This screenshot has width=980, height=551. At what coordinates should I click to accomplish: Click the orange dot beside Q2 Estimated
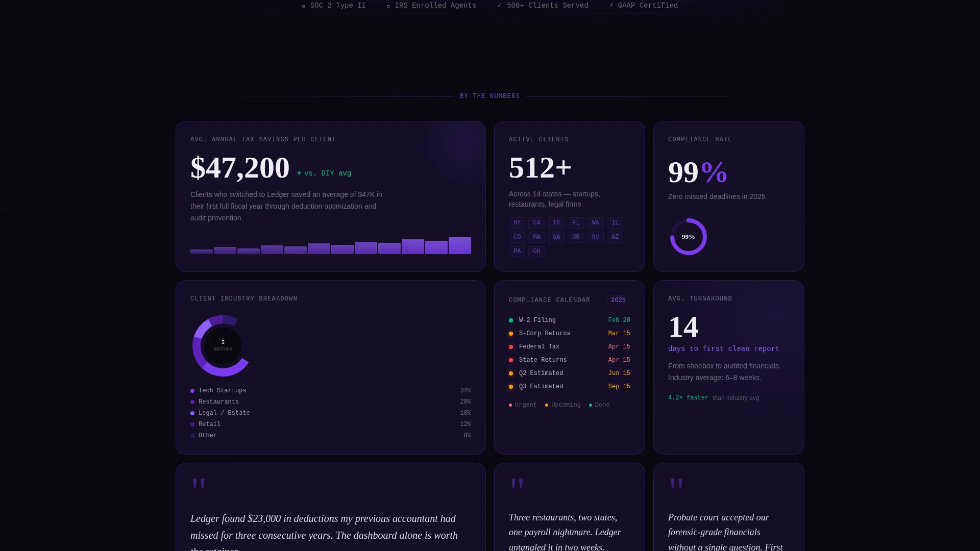(511, 373)
